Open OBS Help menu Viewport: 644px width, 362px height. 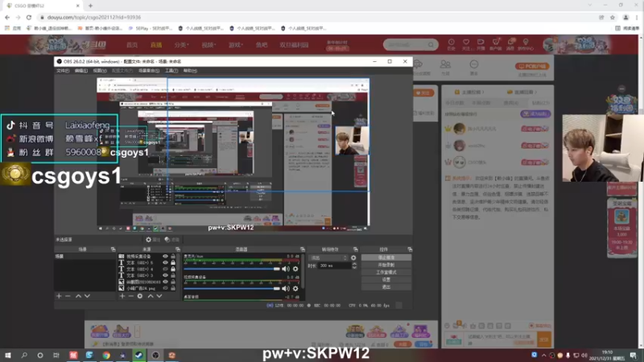tap(190, 71)
